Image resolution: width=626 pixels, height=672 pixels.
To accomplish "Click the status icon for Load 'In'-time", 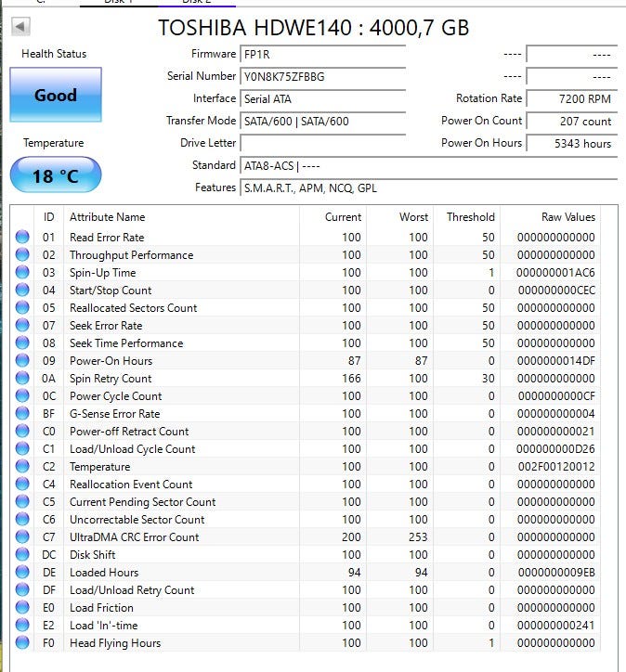I will [22, 625].
